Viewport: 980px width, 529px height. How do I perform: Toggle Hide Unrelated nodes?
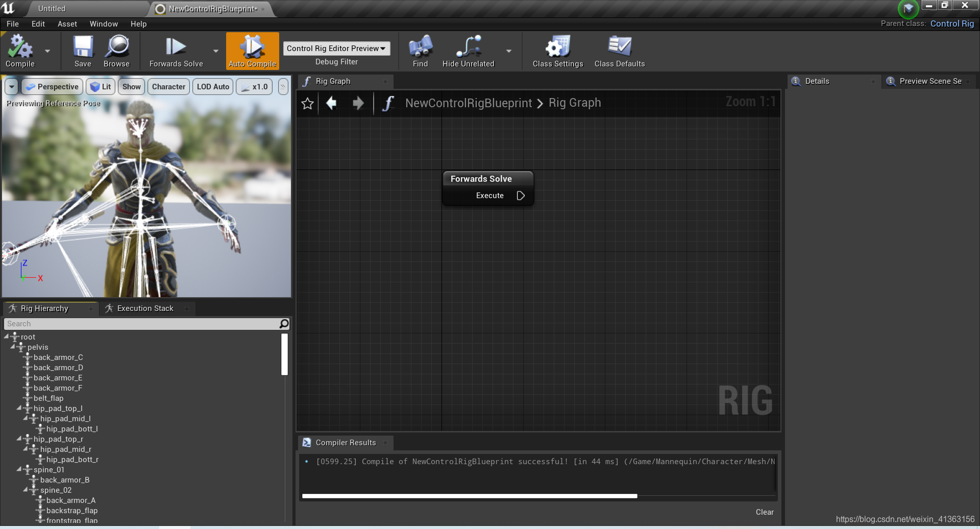[x=468, y=51]
